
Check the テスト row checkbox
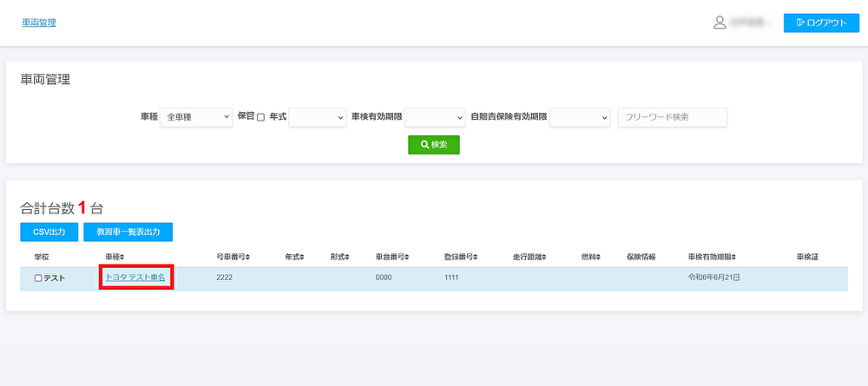37,278
